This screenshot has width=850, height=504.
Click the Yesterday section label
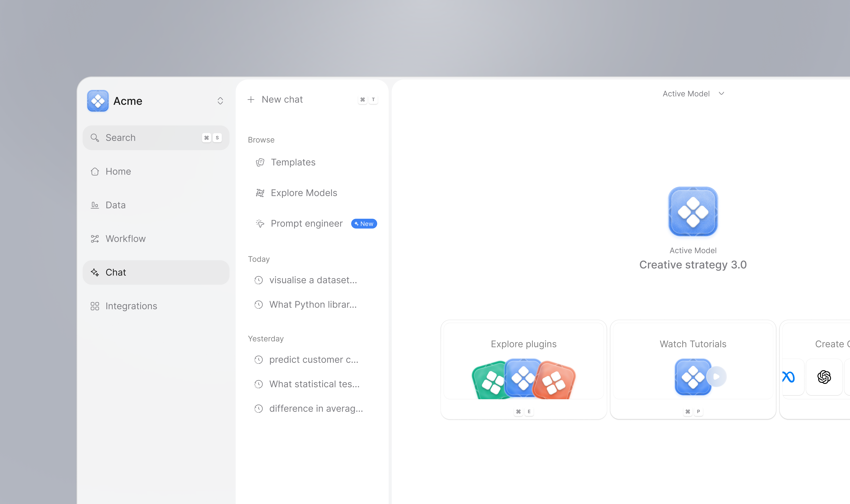[266, 339]
